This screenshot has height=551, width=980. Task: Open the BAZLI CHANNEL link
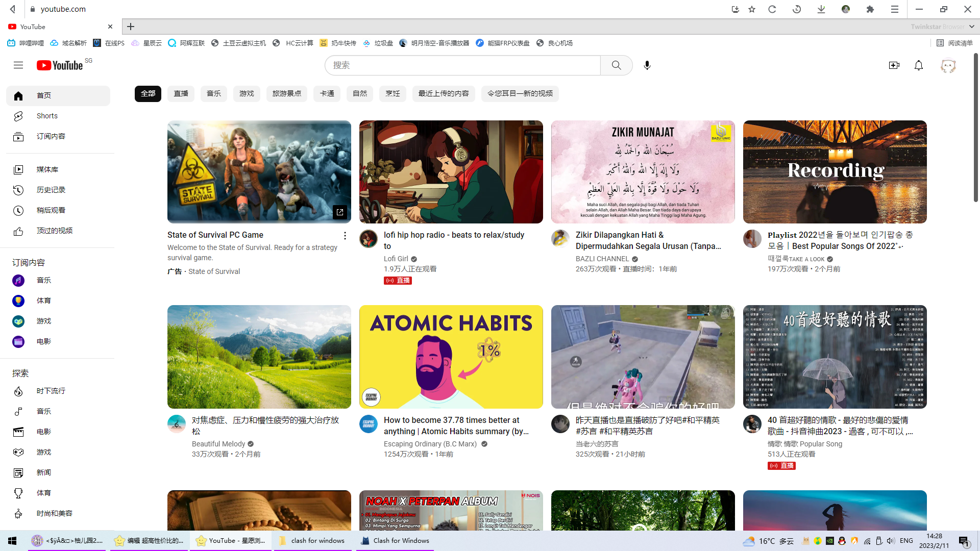[602, 259]
